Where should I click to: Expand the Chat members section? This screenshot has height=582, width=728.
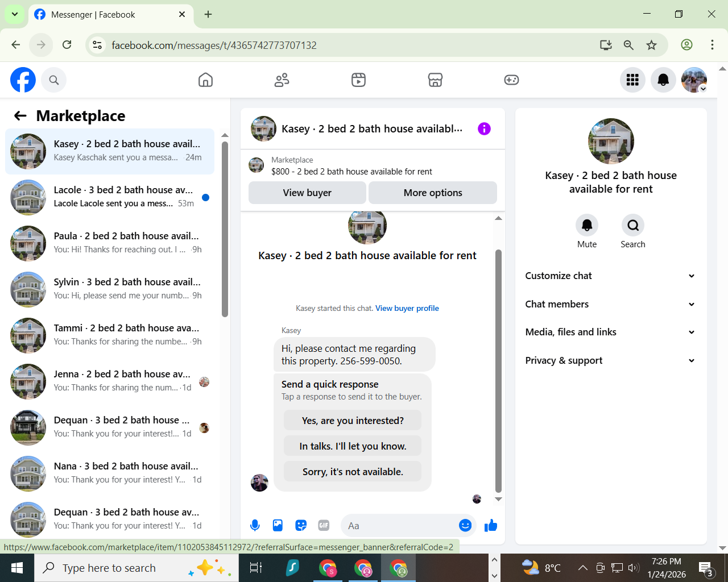610,304
